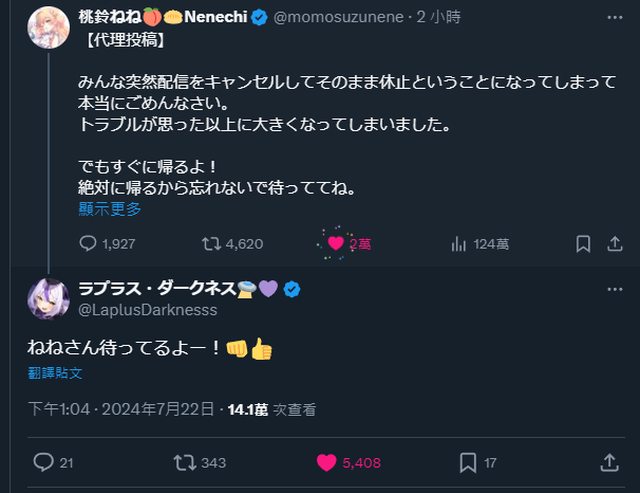This screenshot has width=640, height=493.
Task: Open more options for Laplus's post
Action: (614, 289)
